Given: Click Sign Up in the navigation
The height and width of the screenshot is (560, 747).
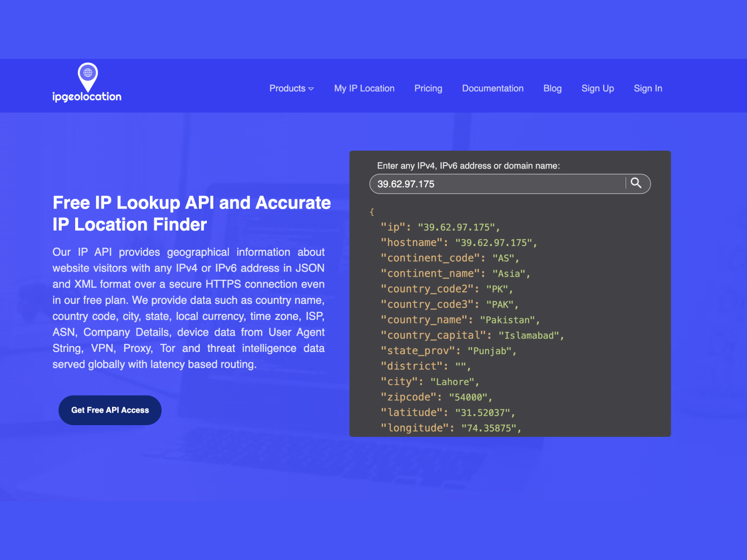Looking at the screenshot, I should pos(598,88).
